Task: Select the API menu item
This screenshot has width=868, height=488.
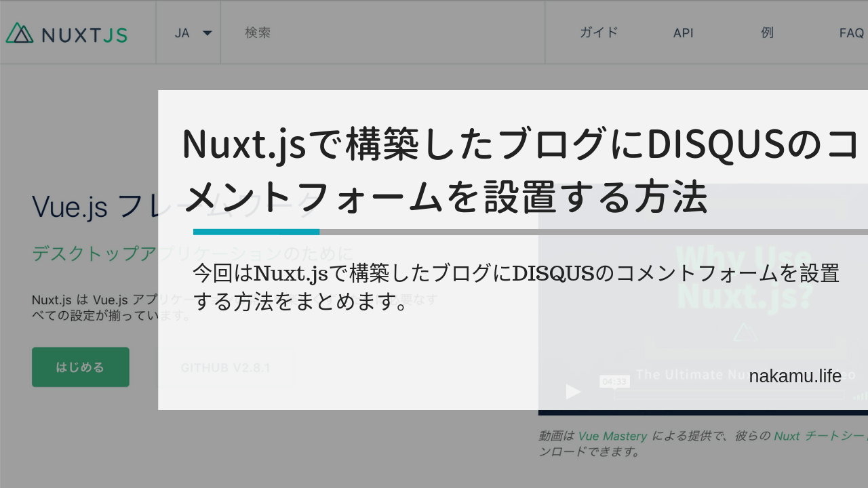Action: tap(684, 32)
